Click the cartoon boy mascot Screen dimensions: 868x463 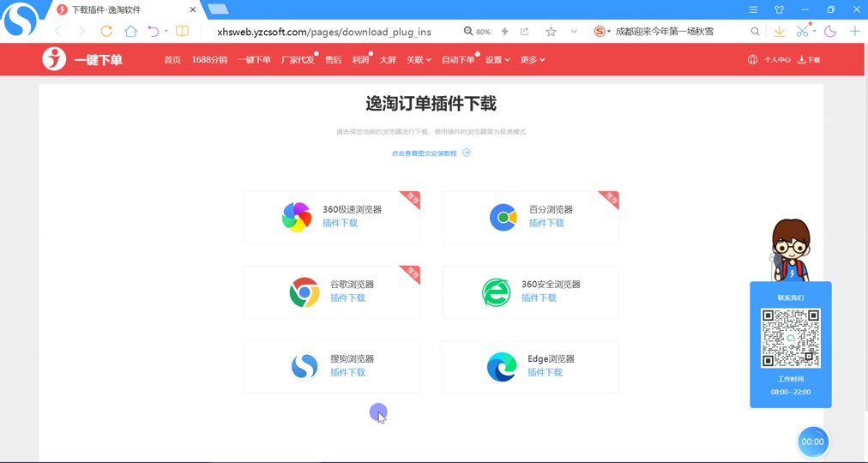[790, 250]
